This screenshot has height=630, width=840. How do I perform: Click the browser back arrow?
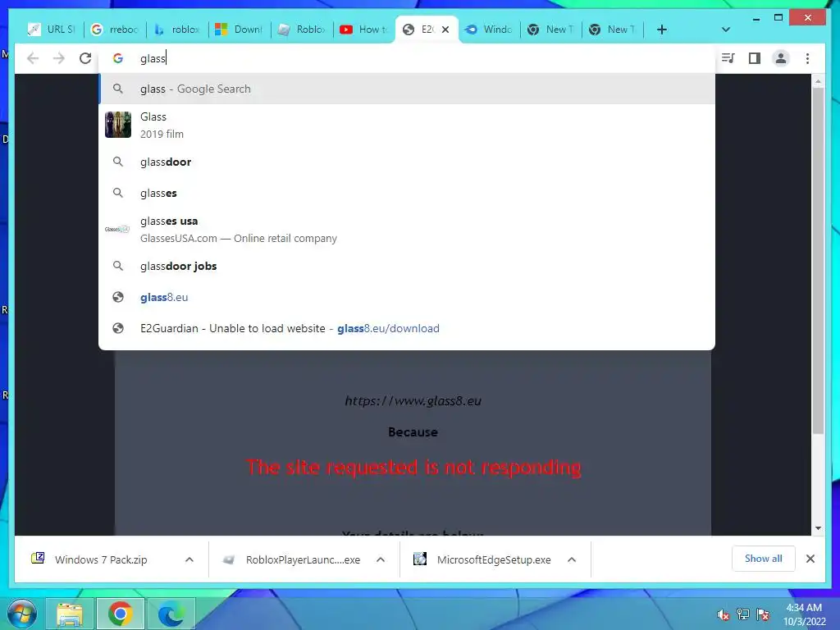[x=33, y=58]
